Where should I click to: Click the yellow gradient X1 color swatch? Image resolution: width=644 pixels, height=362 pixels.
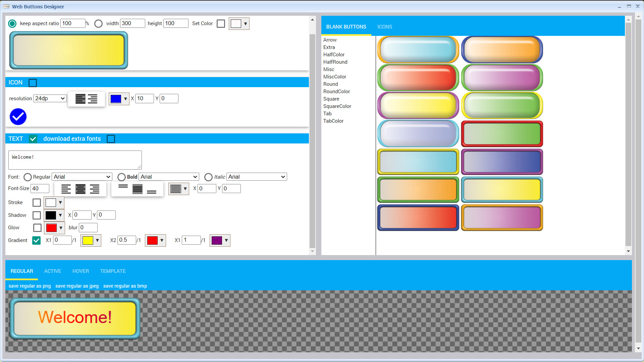[88, 240]
